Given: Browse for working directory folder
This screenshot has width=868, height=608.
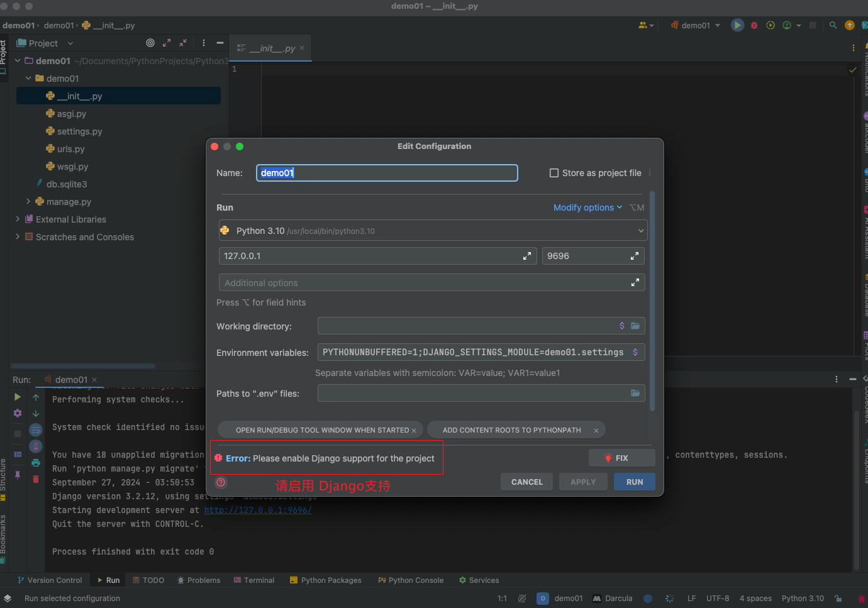Looking at the screenshot, I should tap(635, 326).
